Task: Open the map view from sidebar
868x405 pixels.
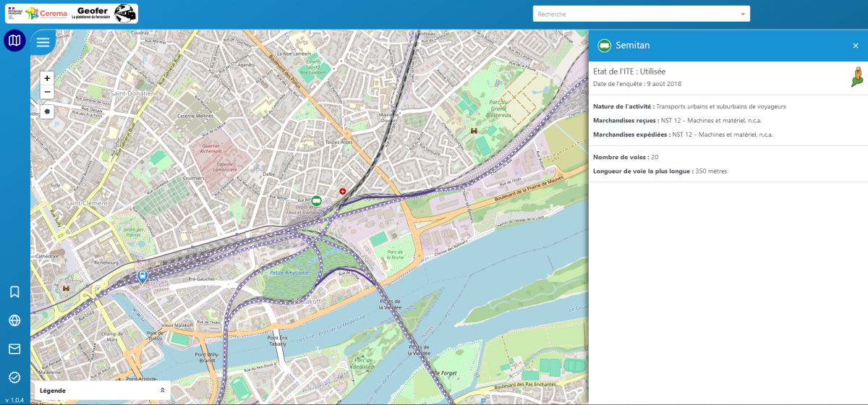Action: [x=14, y=41]
